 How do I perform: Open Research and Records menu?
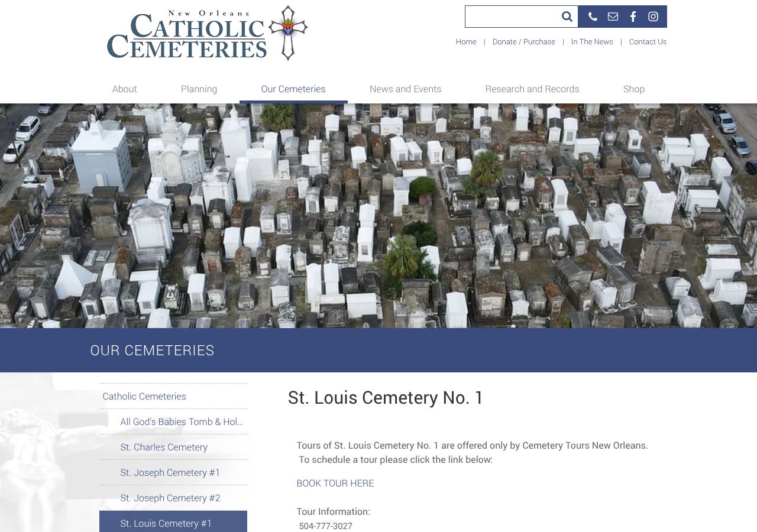pyautogui.click(x=532, y=89)
